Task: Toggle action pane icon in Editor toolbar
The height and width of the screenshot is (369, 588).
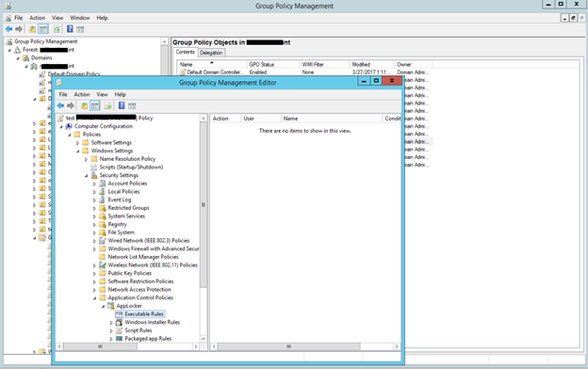Action: point(132,106)
